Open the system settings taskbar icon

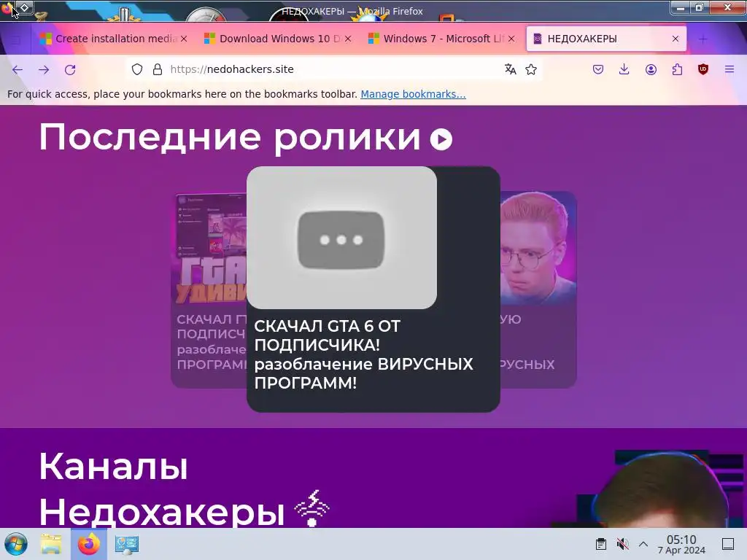click(x=127, y=544)
